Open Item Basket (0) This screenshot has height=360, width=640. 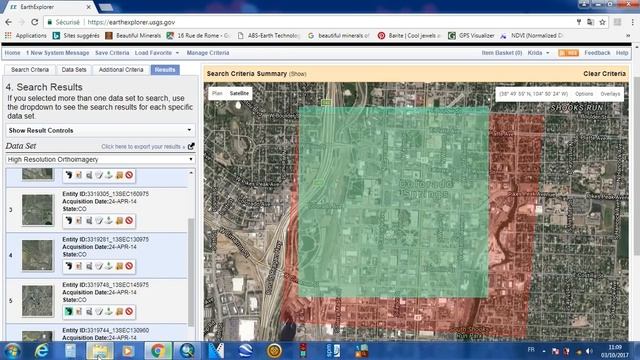pos(502,53)
